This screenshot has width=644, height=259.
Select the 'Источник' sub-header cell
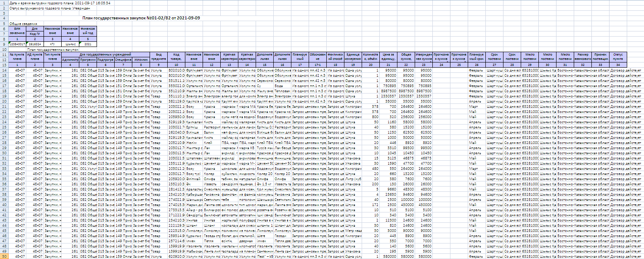141,59
